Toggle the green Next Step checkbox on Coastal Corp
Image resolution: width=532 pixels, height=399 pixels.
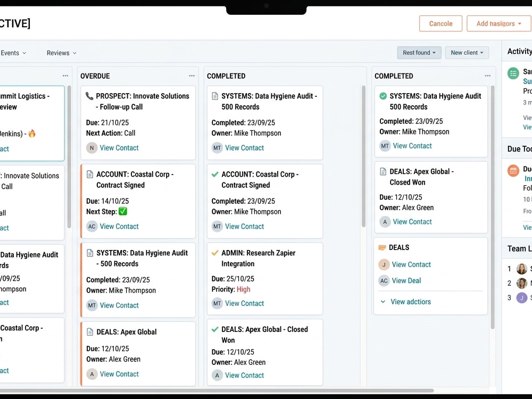pyautogui.click(x=123, y=211)
